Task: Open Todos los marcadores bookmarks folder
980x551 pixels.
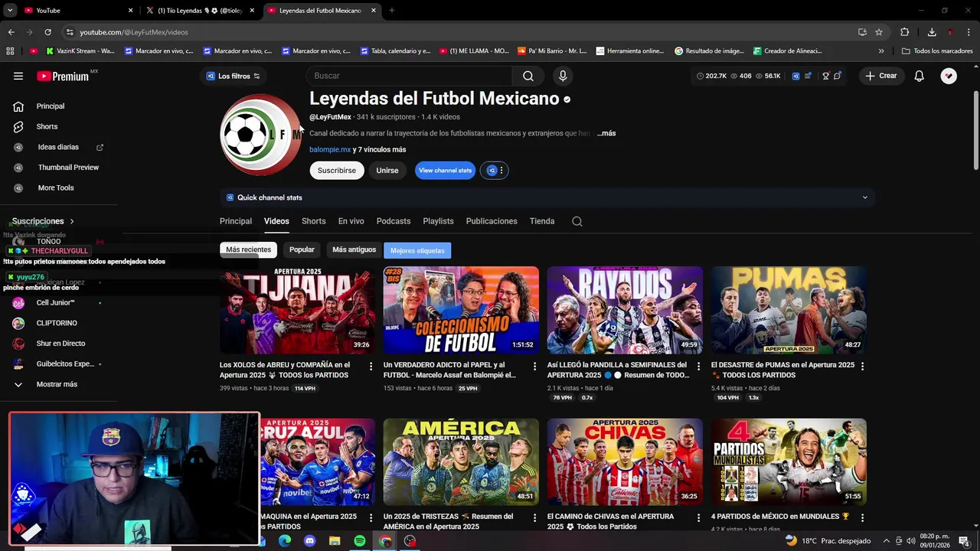Action: (x=937, y=51)
